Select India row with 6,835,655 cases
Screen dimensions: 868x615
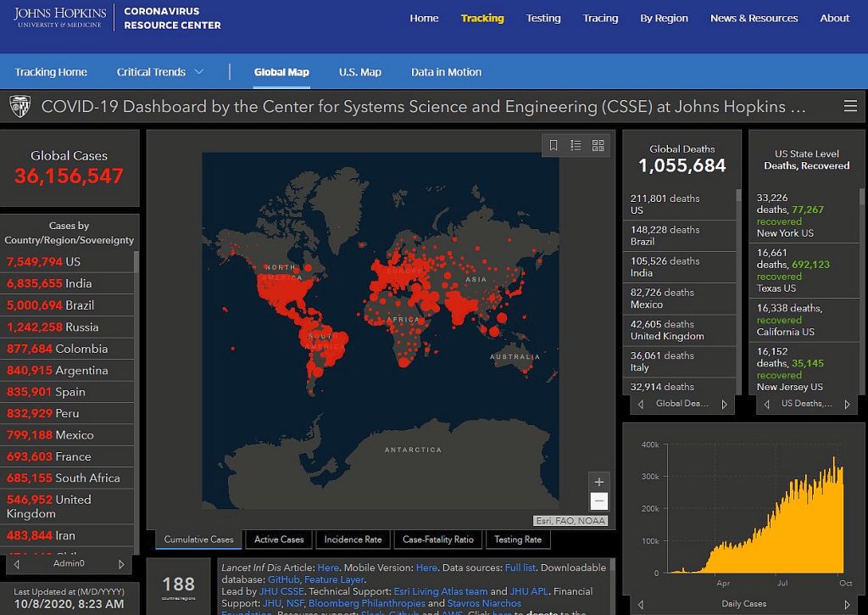(x=68, y=283)
